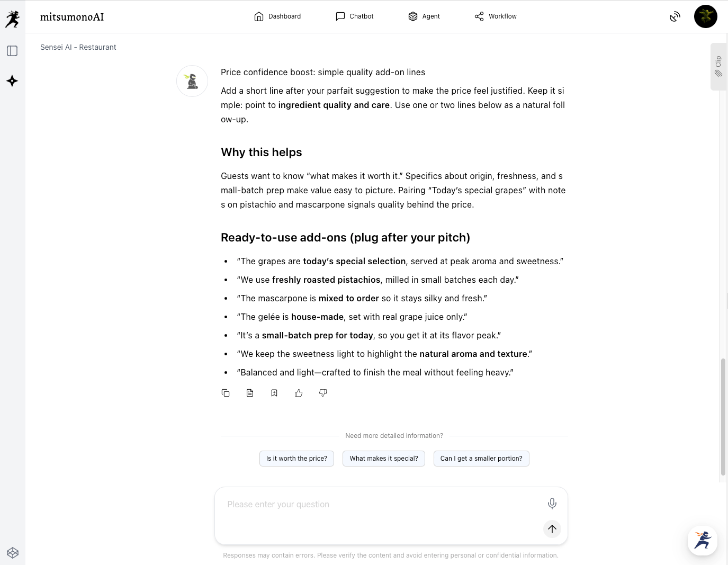Choose "Can I get a smaller portion?" suggestion
Viewport: 728px width, 565px height.
coord(481,459)
